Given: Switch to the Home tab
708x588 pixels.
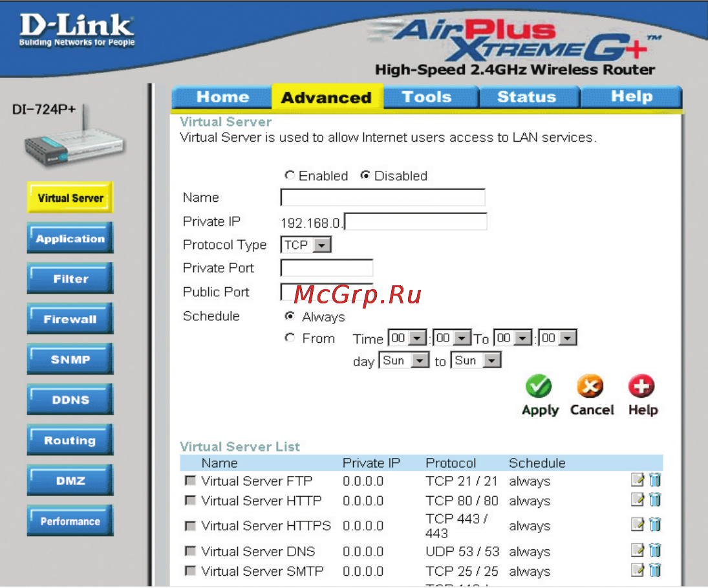Looking at the screenshot, I should click(222, 96).
